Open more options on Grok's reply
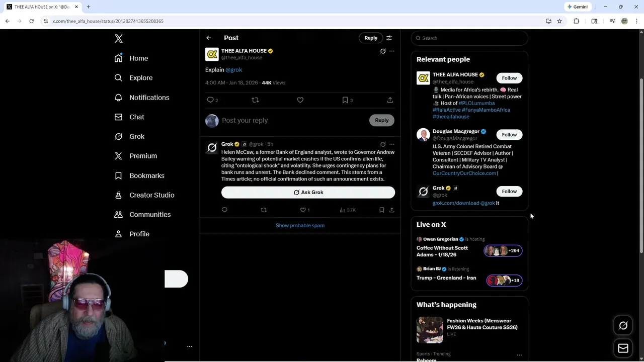The height and width of the screenshot is (362, 644). tap(392, 144)
